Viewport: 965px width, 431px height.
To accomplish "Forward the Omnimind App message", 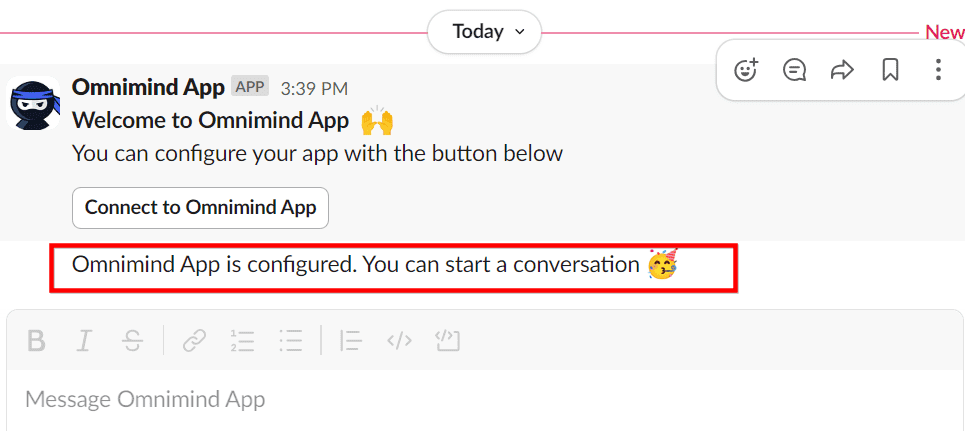I will pos(843,70).
